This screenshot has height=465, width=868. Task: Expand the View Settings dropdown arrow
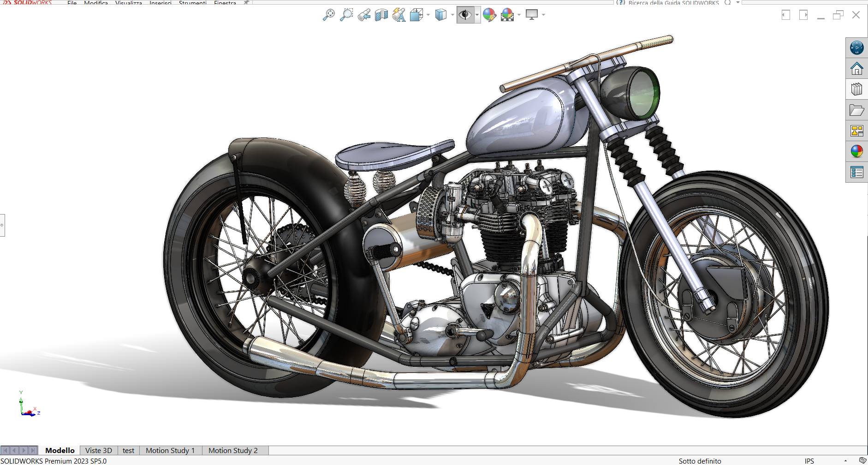tap(544, 15)
